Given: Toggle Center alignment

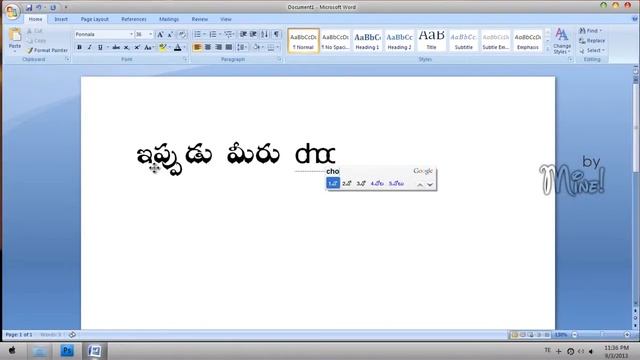Looking at the screenshot, I should tap(208, 47).
